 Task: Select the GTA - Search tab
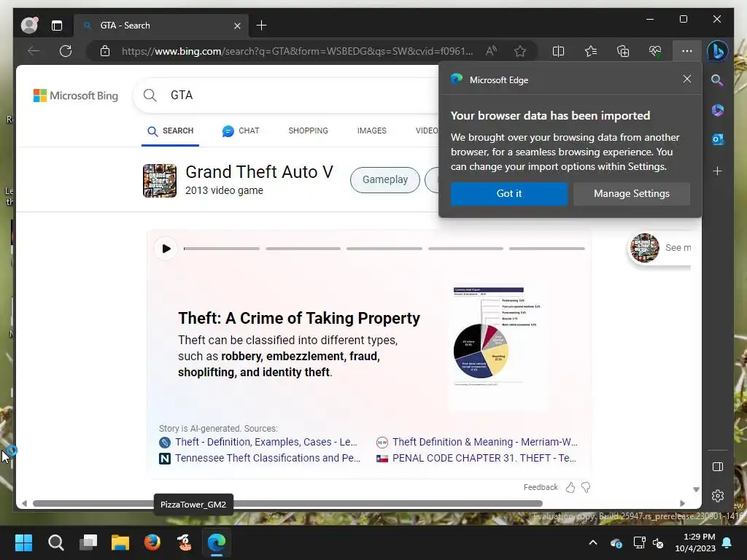tap(161, 26)
